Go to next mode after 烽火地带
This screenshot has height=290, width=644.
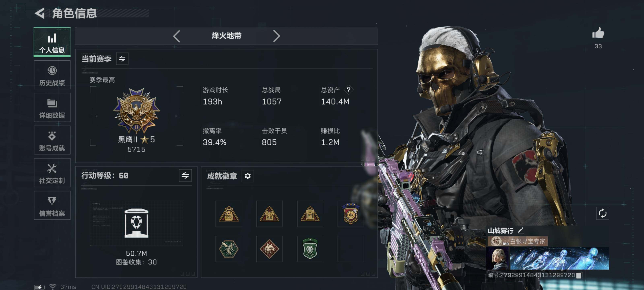click(x=277, y=36)
